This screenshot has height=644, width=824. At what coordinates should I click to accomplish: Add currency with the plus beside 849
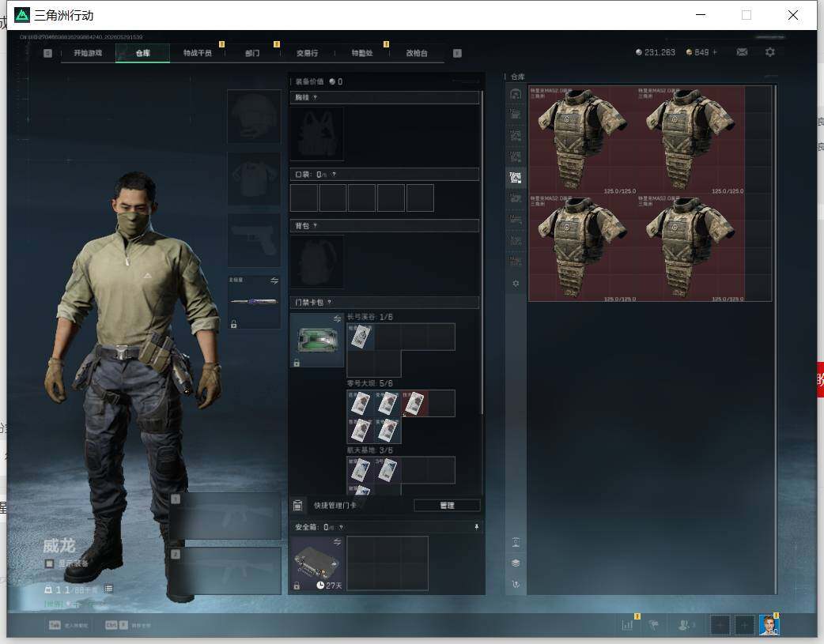[715, 52]
